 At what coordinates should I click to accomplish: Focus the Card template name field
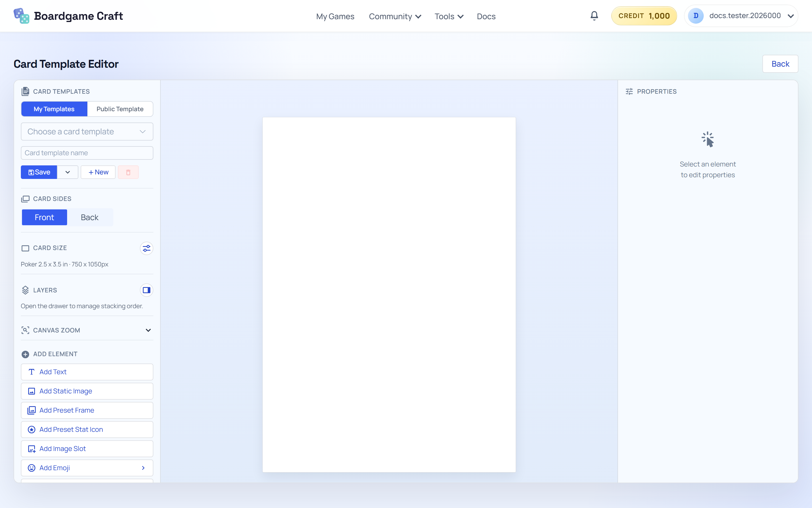pyautogui.click(x=87, y=153)
